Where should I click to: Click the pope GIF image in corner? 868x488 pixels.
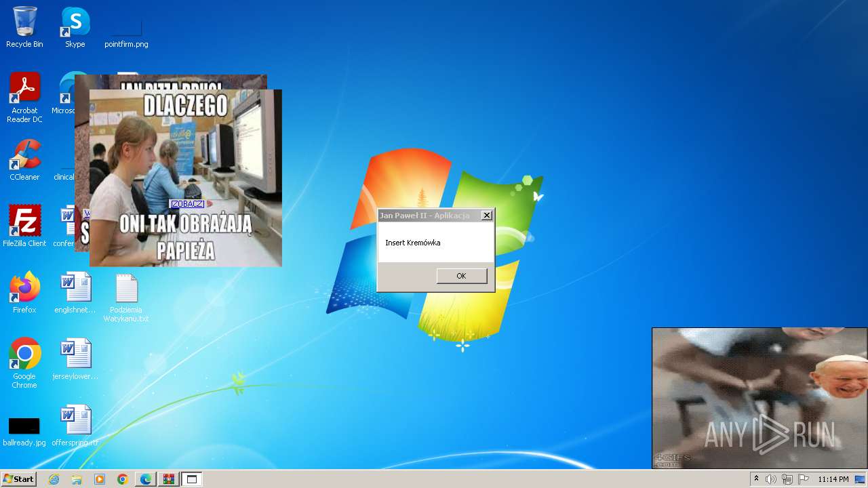click(759, 398)
